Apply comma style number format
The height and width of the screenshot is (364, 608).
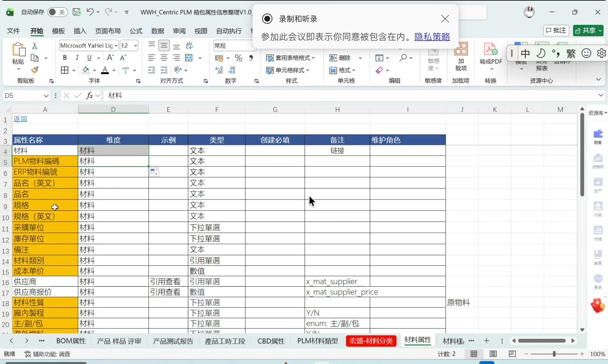pyautogui.click(x=251, y=58)
